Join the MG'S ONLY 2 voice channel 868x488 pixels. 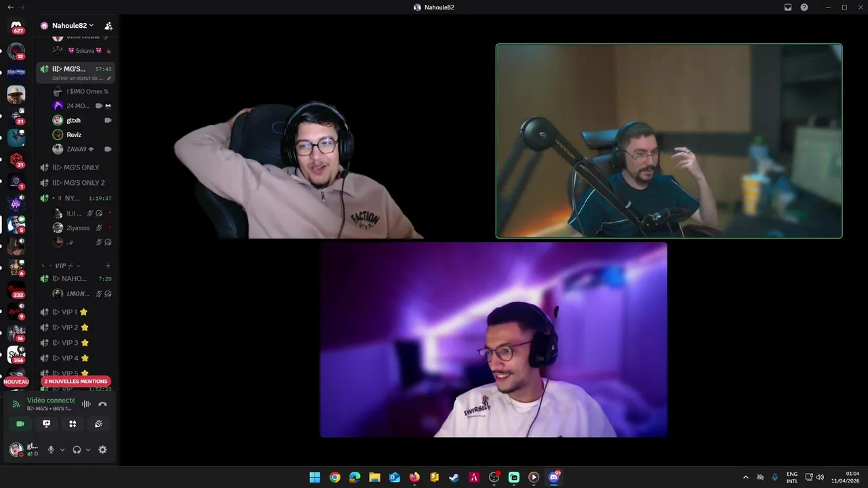[x=75, y=183]
